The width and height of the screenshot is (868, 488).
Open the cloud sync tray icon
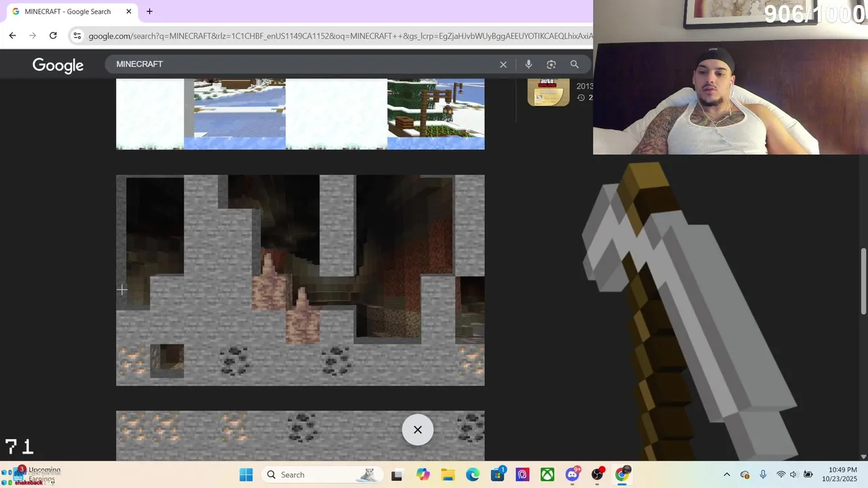coord(745,474)
